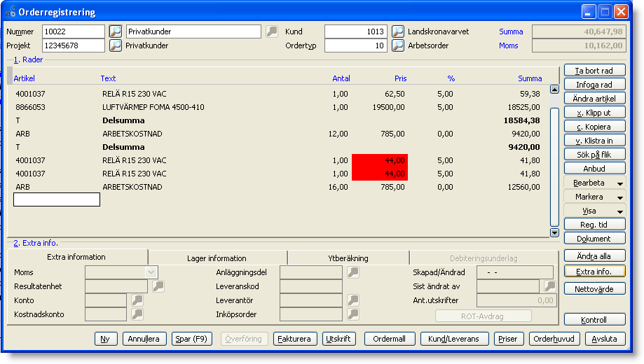Click the Klipp ut button
The height and width of the screenshot is (364, 644).
tap(595, 113)
